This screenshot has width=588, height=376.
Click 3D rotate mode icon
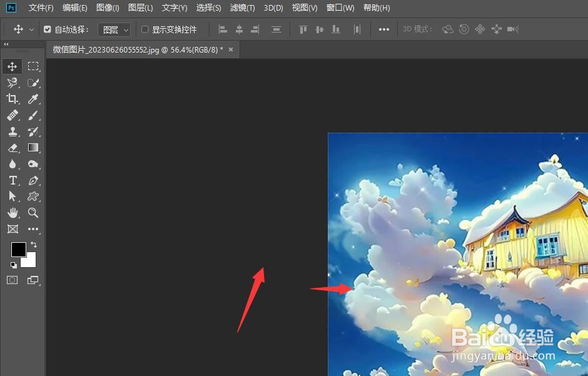pyautogui.click(x=448, y=29)
